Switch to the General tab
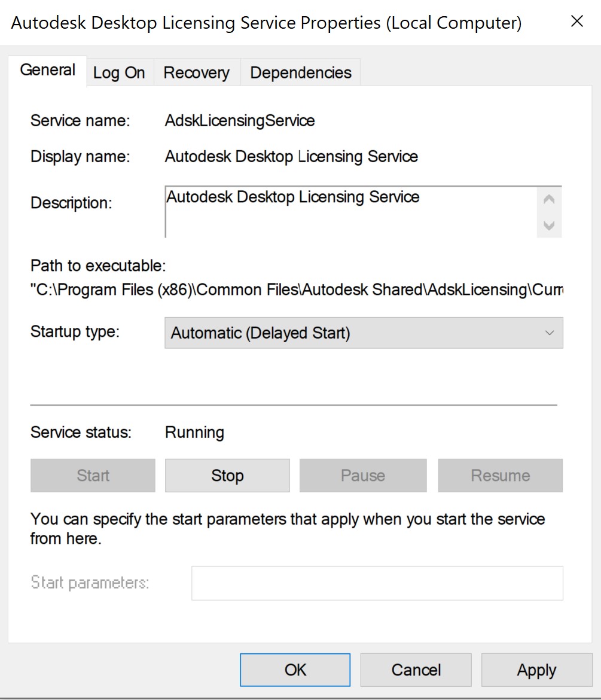Image resolution: width=601 pixels, height=700 pixels. (x=47, y=71)
